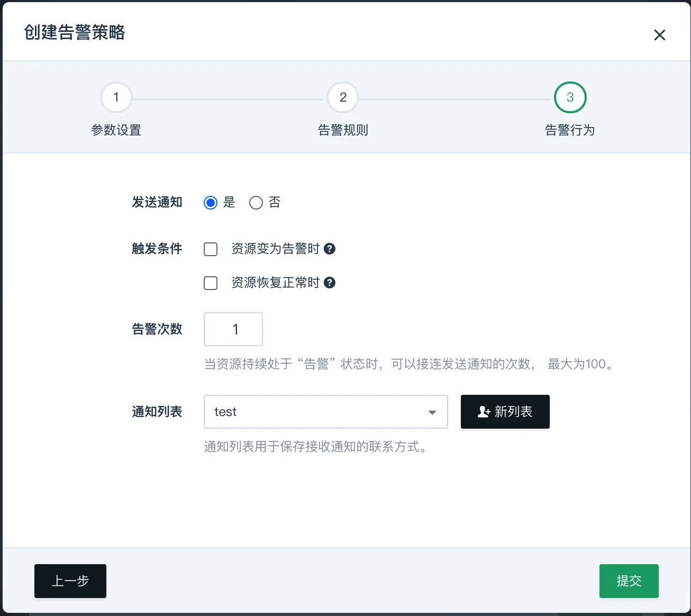Go to step 1 参数设置 circle
The image size is (691, 616).
116,97
